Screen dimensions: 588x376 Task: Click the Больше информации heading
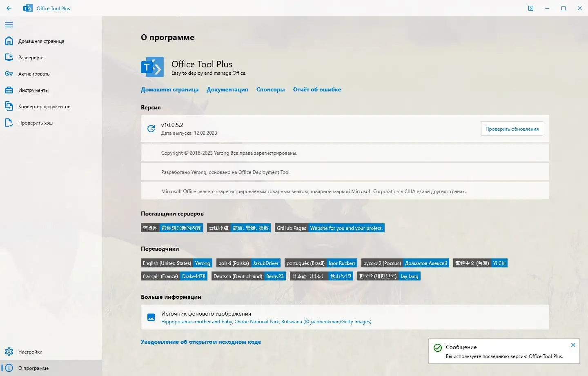point(171,297)
